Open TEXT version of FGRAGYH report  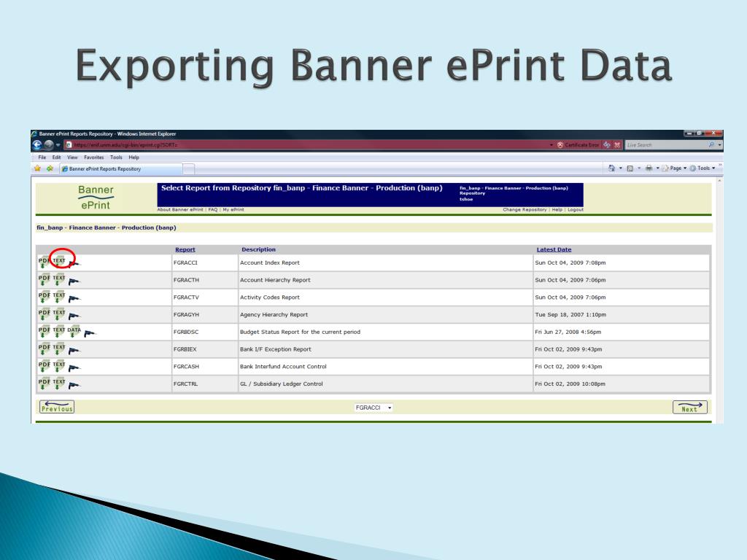click(x=59, y=314)
